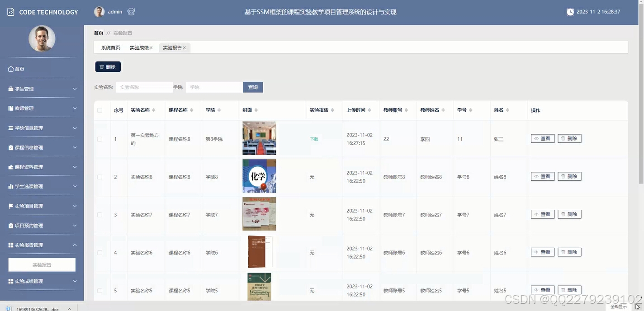
Task: Click inside the 实验名称 input field
Action: [144, 87]
